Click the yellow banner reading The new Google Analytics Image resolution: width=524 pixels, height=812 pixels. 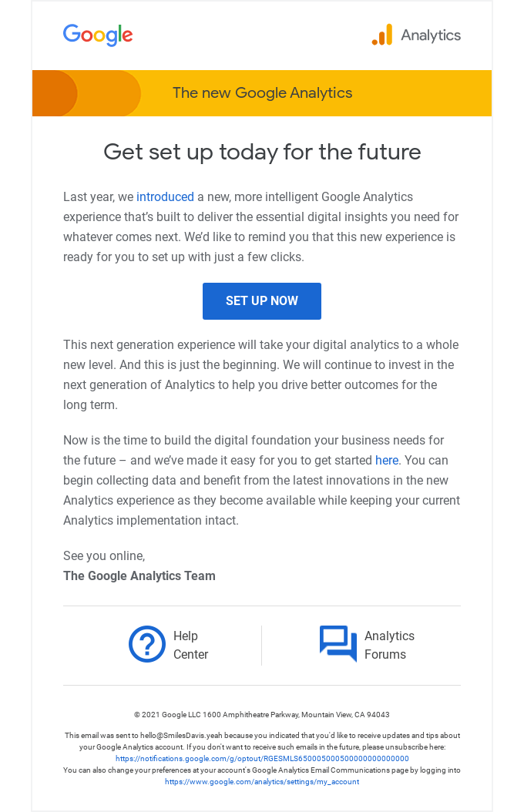click(262, 93)
